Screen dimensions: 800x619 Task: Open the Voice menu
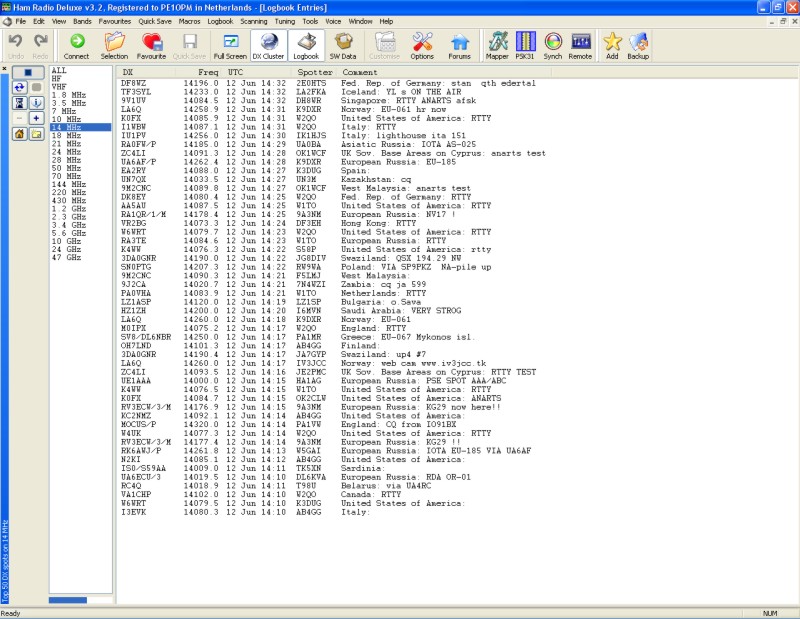(333, 21)
